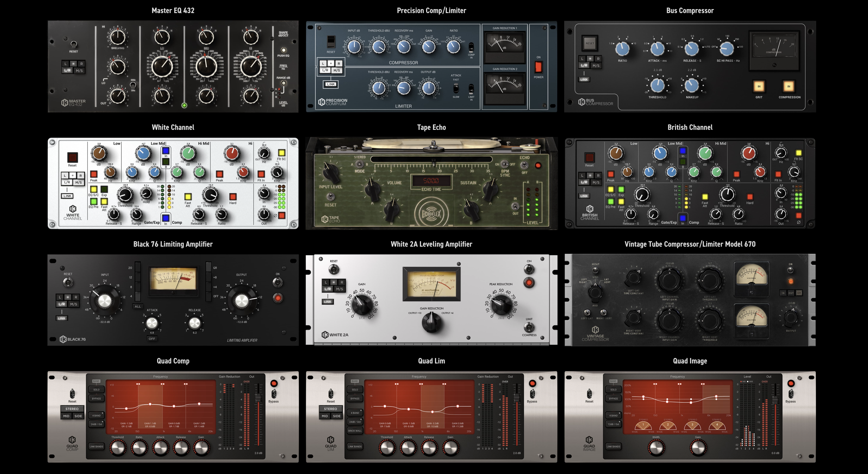
Task: Toggle the Quad Comp Bypass switch
Action: (x=274, y=394)
